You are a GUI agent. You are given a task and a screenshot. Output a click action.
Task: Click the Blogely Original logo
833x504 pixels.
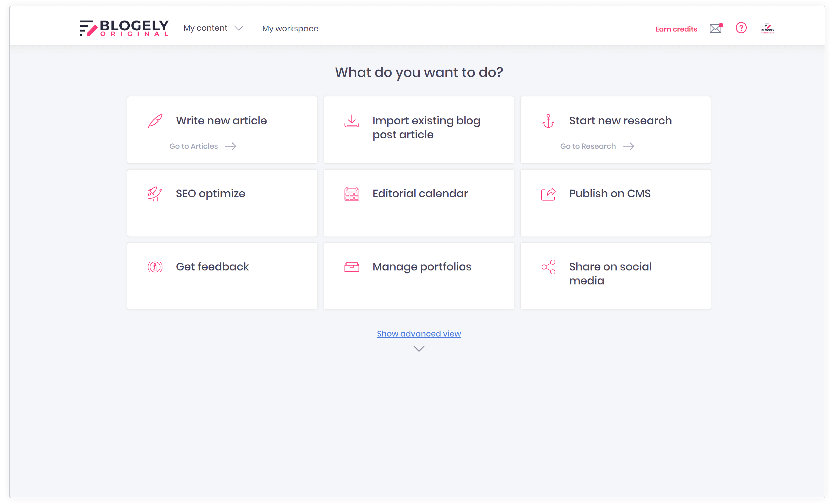(x=124, y=28)
